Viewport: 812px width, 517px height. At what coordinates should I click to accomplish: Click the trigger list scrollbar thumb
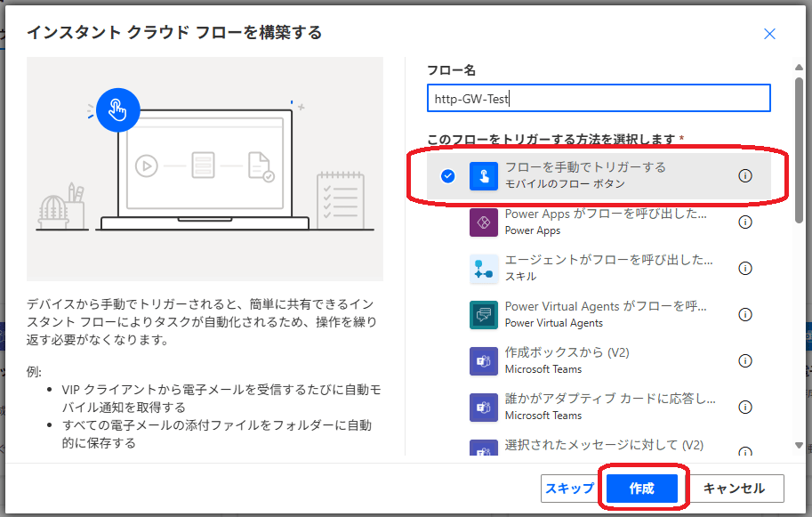coord(799,150)
